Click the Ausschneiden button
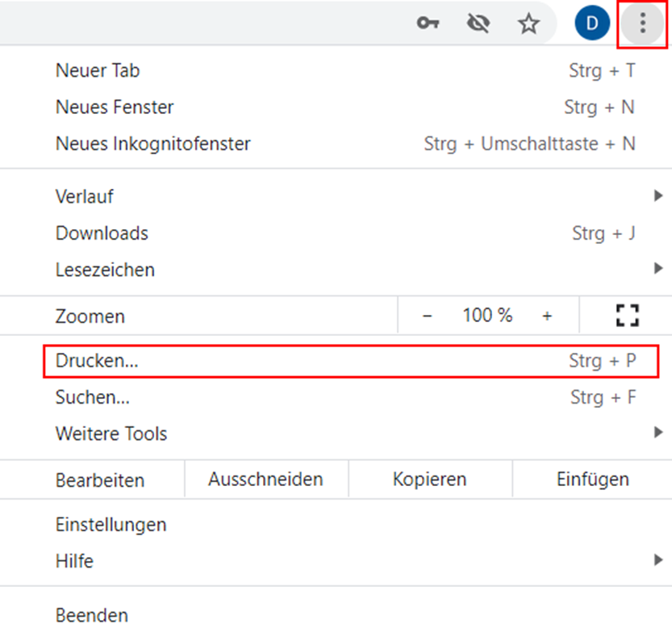672x637 pixels. point(265,479)
